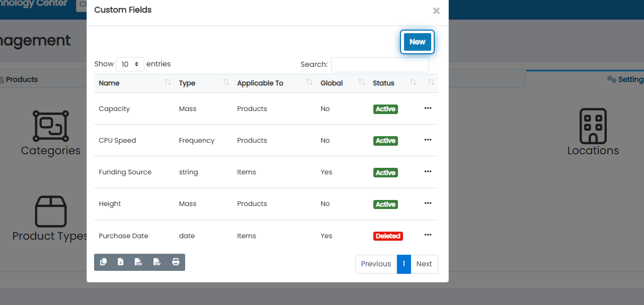Click the string type cell

coord(188,172)
